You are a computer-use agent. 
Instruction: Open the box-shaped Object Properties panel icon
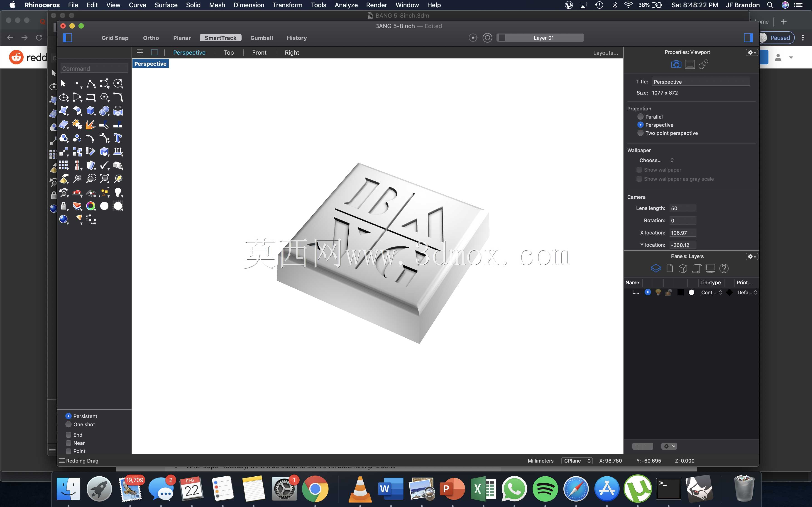pos(683,268)
